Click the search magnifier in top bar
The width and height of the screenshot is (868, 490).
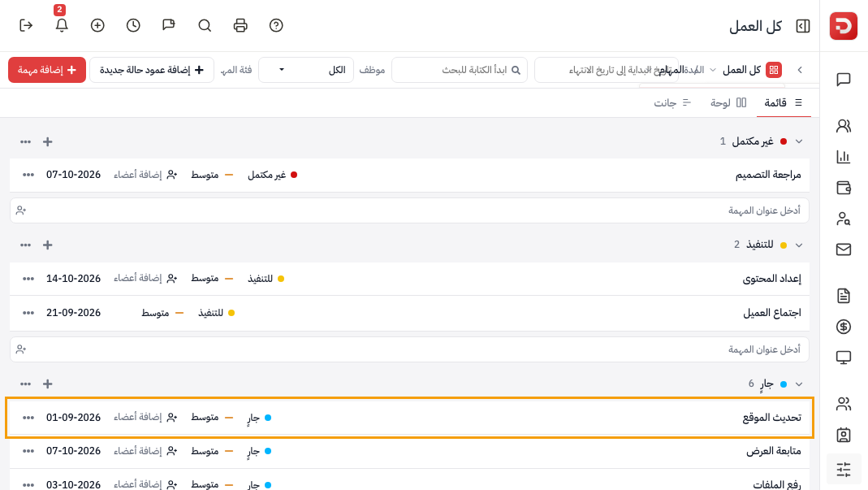point(205,25)
